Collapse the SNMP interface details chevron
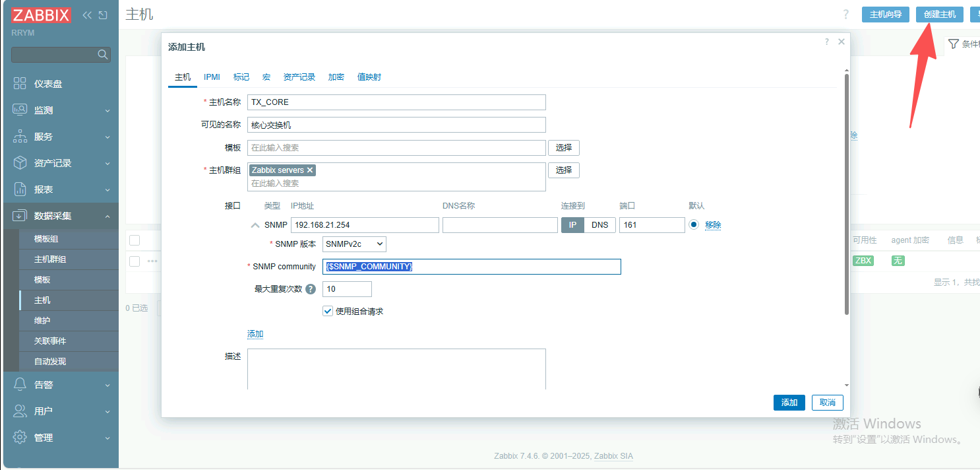 pos(255,225)
